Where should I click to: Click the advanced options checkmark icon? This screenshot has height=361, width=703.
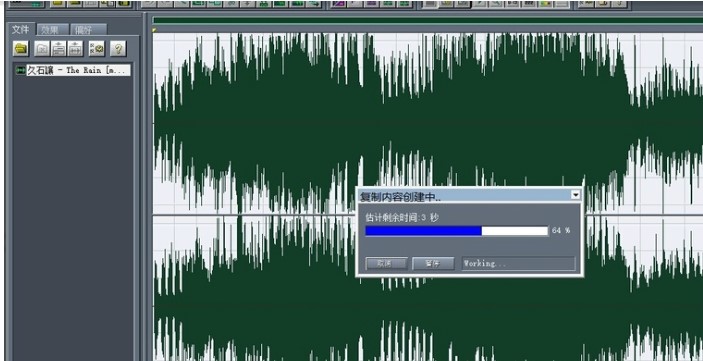[x=96, y=48]
